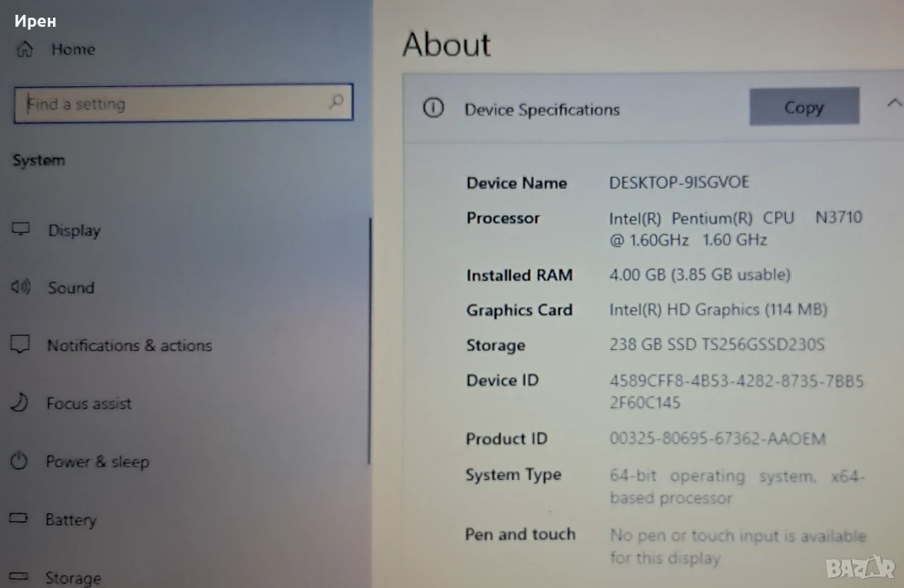Viewport: 904px width, 588px height.
Task: Click the sidebar vertical scrollbar
Action: (x=370, y=341)
